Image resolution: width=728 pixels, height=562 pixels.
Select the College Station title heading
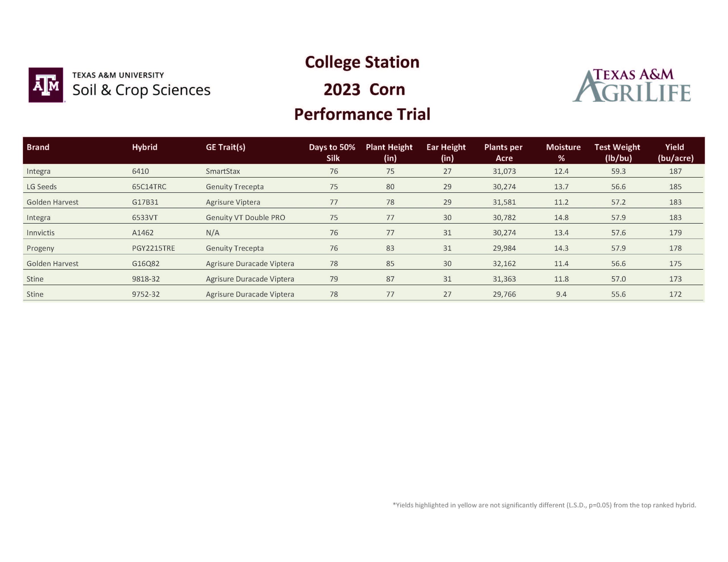coord(362,62)
